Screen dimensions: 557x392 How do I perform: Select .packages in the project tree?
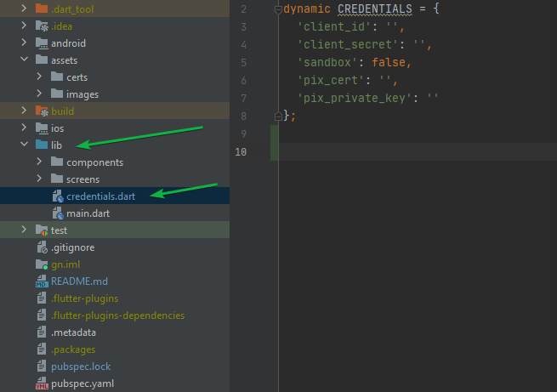click(115, 349)
